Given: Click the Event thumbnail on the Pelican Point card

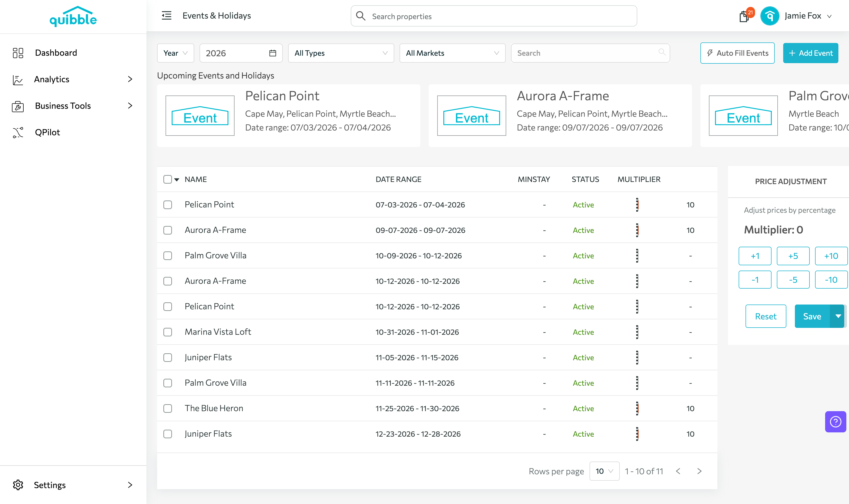Looking at the screenshot, I should click(200, 115).
